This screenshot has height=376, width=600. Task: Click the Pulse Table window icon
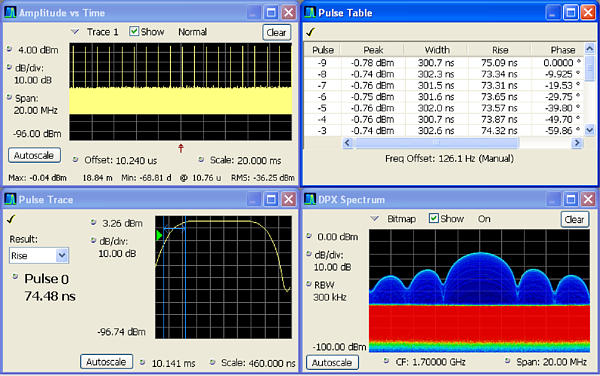click(x=310, y=13)
